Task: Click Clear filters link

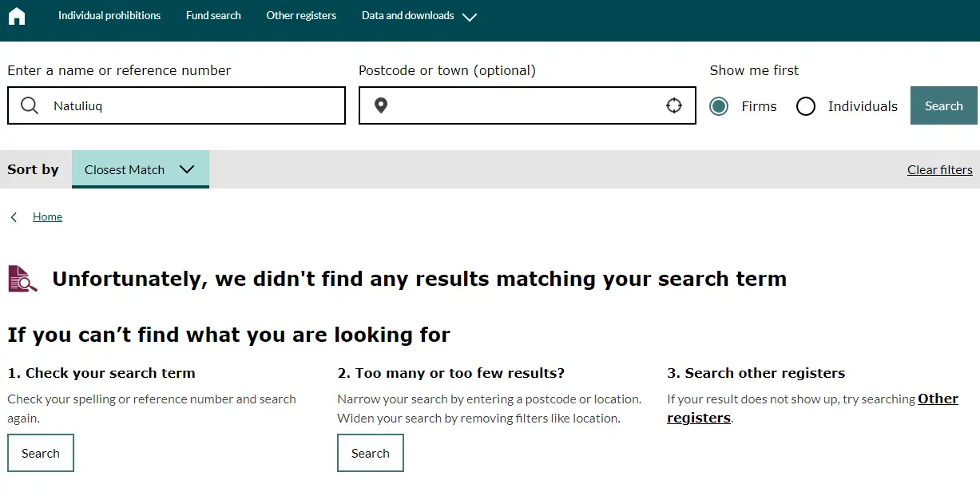Action: [x=939, y=170]
